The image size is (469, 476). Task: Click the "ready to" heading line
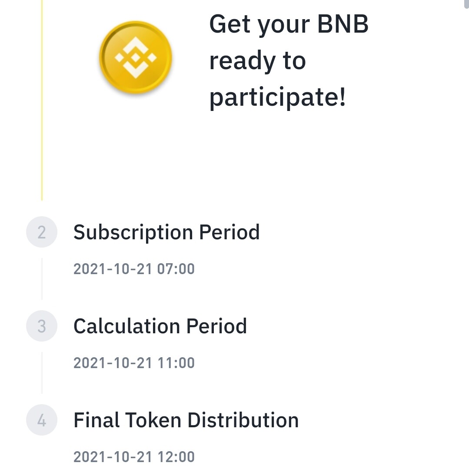(257, 60)
